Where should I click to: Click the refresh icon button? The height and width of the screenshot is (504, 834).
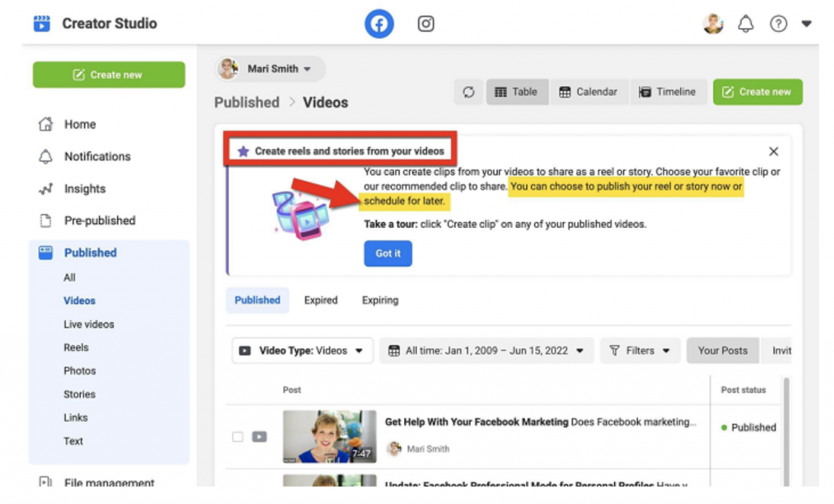pyautogui.click(x=468, y=92)
